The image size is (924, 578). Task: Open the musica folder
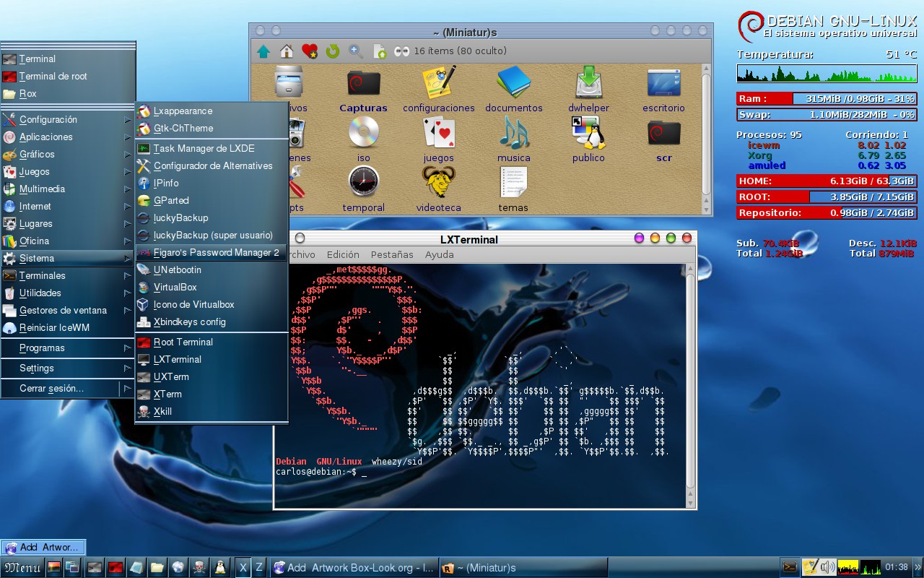point(514,139)
